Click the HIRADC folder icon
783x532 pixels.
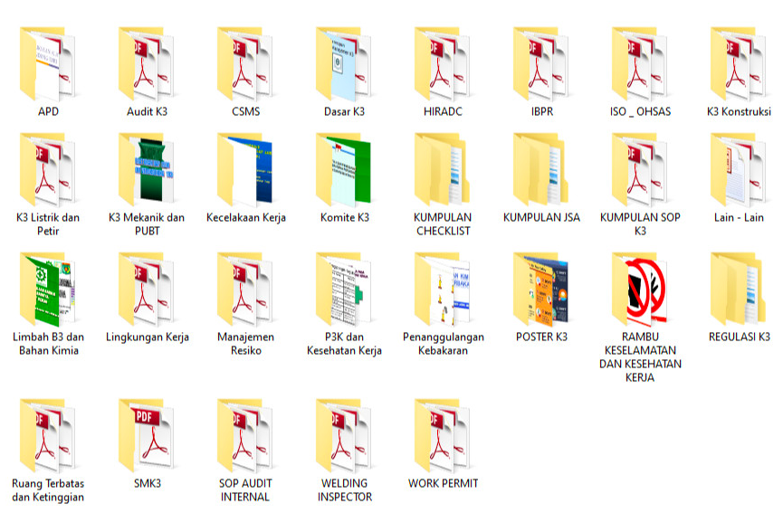tap(443, 64)
